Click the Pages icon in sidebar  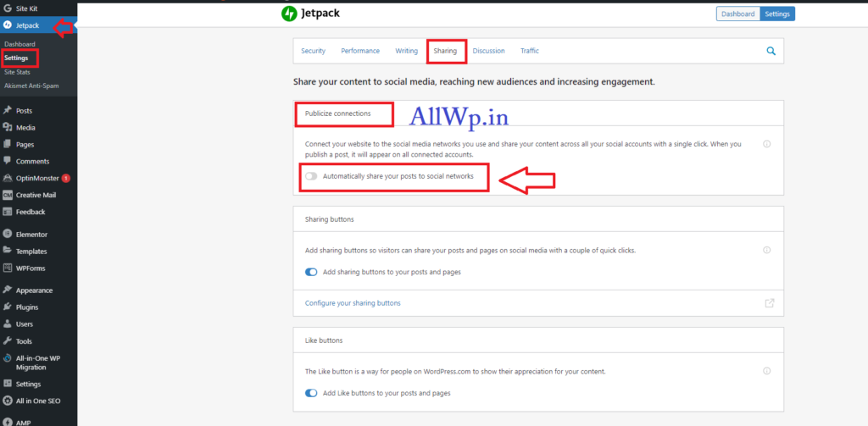point(8,144)
